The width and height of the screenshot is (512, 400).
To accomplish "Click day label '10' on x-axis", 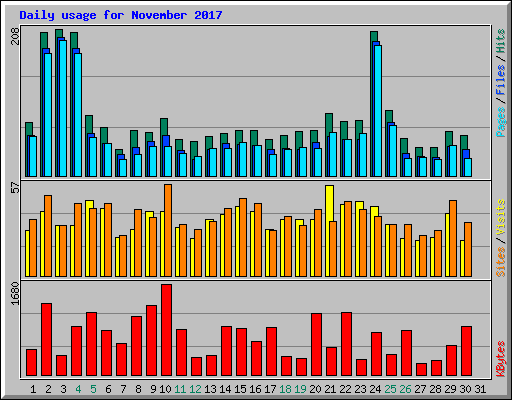I will click(165, 389).
